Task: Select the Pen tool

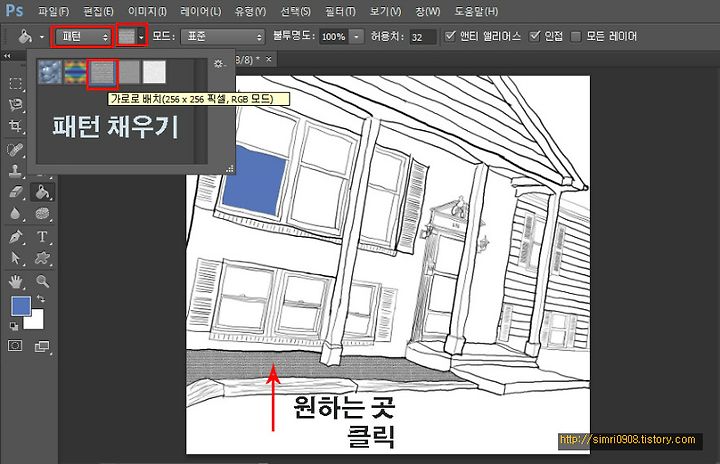Action: click(x=16, y=237)
